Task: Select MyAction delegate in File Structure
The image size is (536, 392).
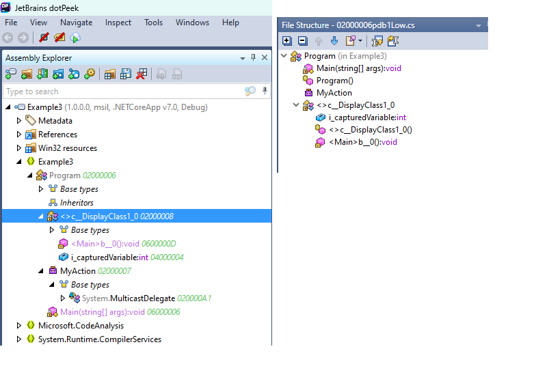Action: coord(334,93)
